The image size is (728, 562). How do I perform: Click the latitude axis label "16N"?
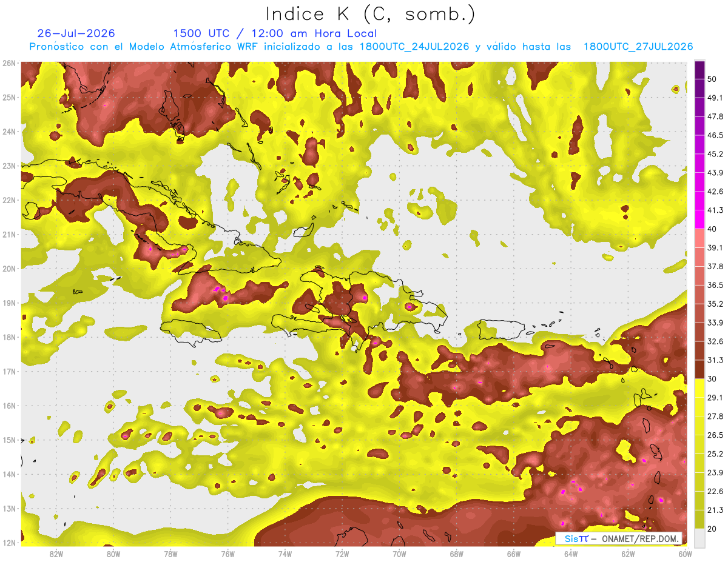point(9,406)
